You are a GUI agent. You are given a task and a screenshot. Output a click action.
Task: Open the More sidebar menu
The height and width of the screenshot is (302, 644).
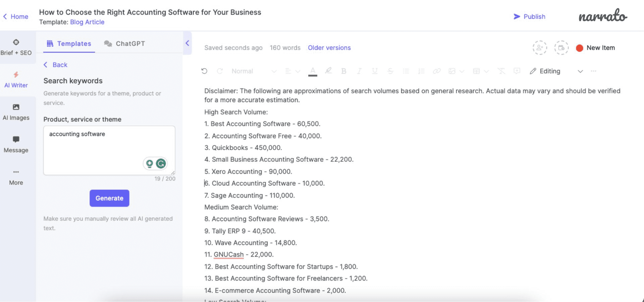pos(16,178)
